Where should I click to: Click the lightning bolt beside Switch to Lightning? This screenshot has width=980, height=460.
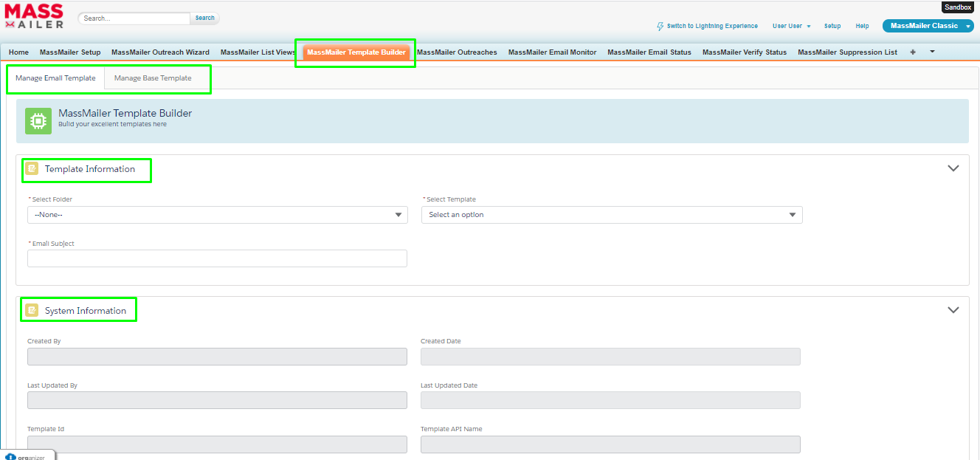660,26
